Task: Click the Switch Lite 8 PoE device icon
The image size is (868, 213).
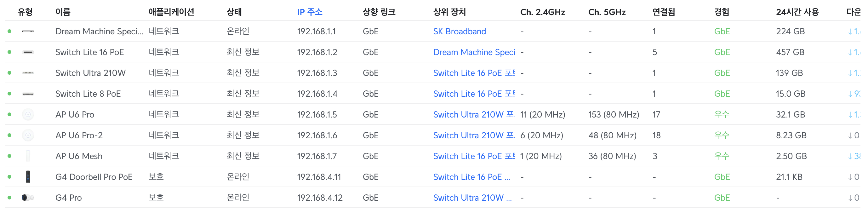Action: pyautogui.click(x=28, y=94)
